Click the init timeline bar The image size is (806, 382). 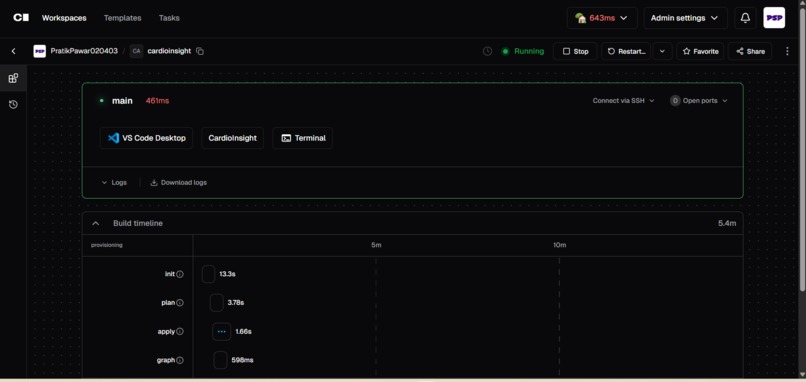click(208, 274)
